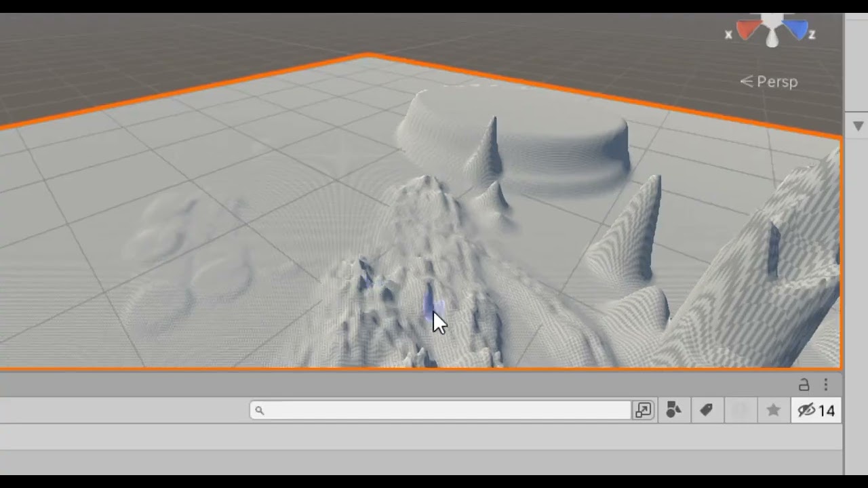This screenshot has width=868, height=488.
Task: Toggle the Project panel lock icon
Action: [804, 385]
